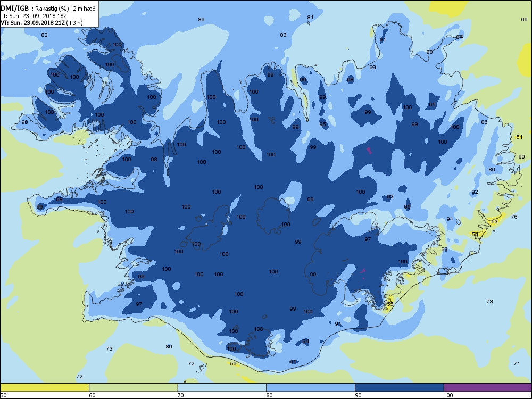Click the pale green 60–70 legend band

tap(134, 387)
